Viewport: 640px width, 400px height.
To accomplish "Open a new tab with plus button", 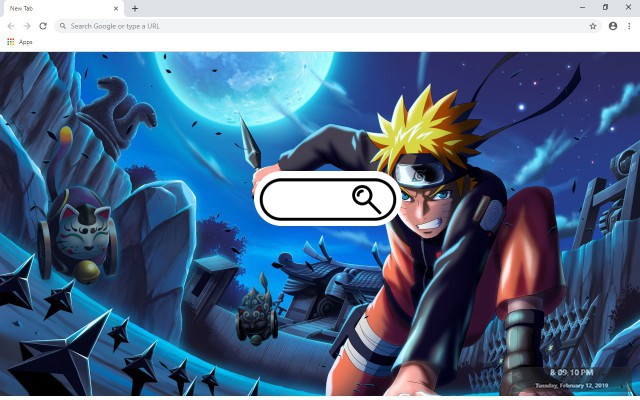I will (x=135, y=8).
